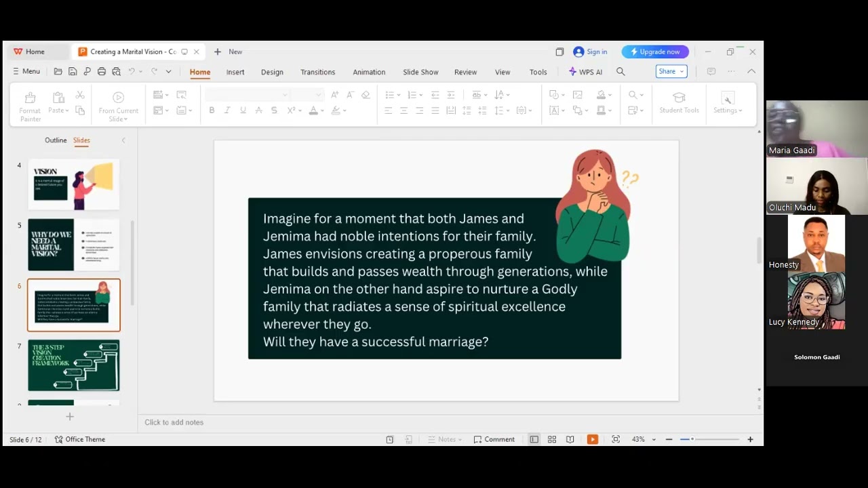Click the Clear formatting eraser icon
Viewport: 868px width, 488px height.
(366, 95)
